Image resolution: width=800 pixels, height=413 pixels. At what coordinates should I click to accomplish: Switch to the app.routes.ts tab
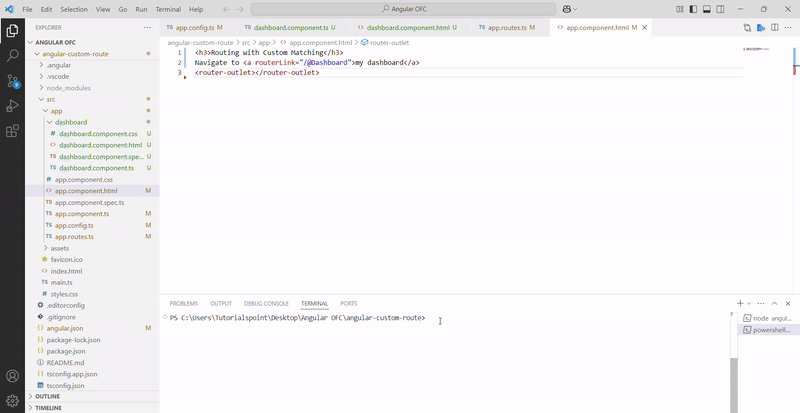pos(496,28)
